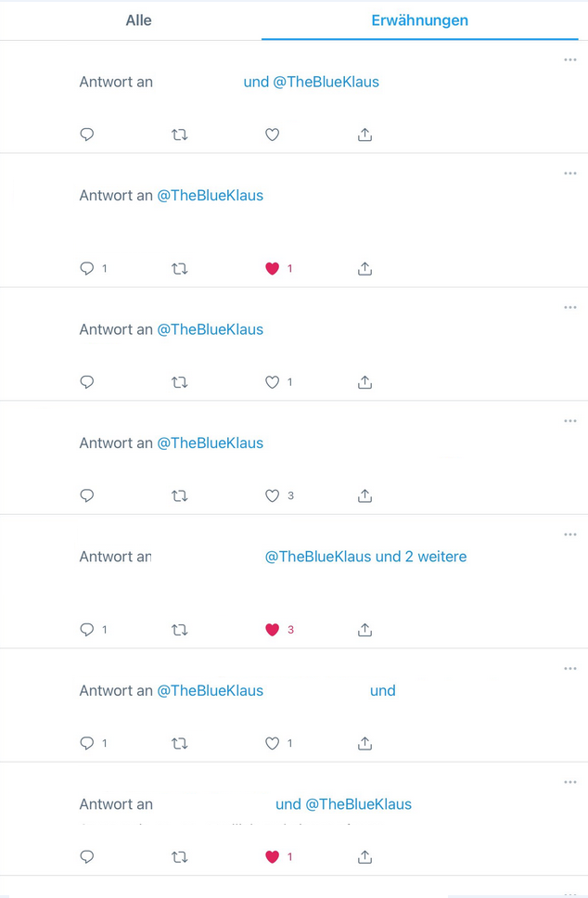Open three-dot menu for "und 2 weitere" tweet
The image size is (588, 898).
(569, 534)
